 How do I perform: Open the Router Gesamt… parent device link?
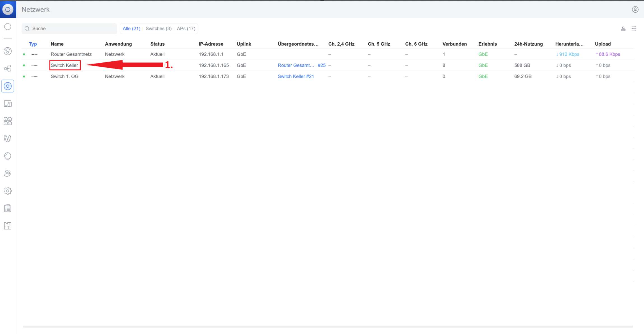tap(296, 65)
